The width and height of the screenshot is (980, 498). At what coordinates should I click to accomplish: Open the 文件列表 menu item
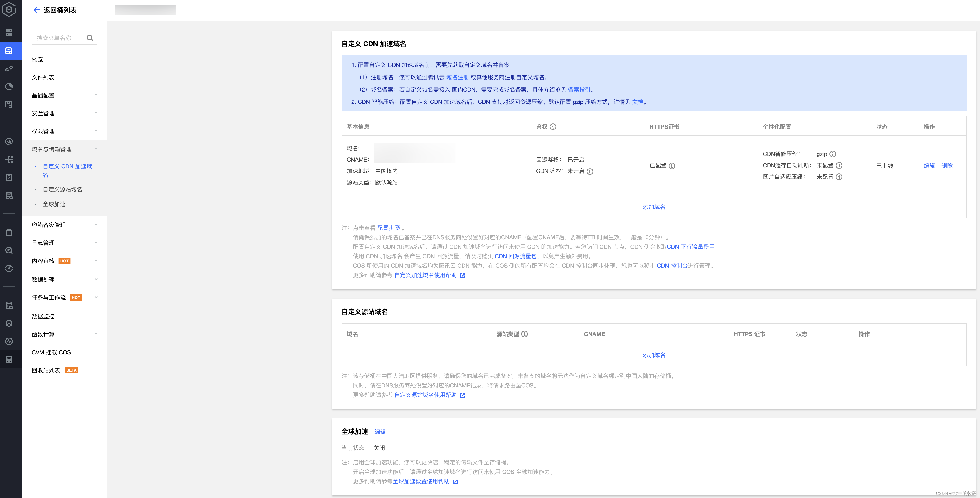(x=43, y=77)
